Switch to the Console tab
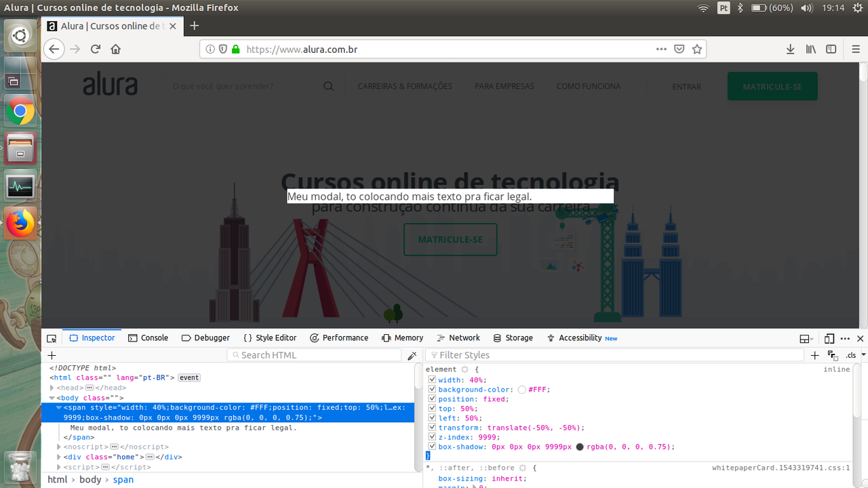 148,338
